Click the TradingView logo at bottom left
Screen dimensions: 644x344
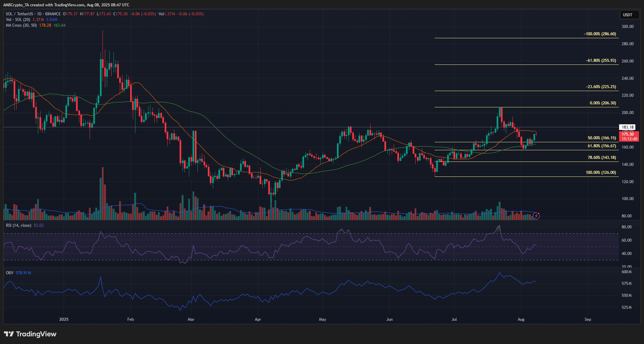click(x=30, y=334)
